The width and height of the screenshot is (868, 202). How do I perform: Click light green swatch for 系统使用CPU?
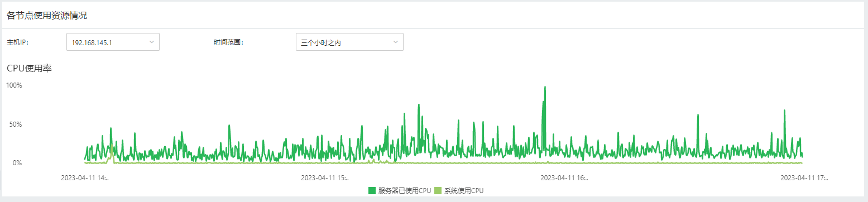[x=438, y=191]
